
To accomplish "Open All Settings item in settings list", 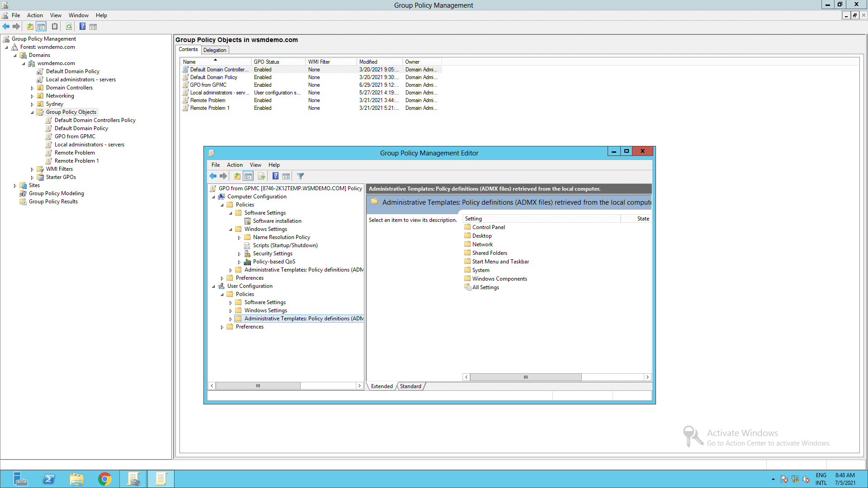I will (x=486, y=287).
